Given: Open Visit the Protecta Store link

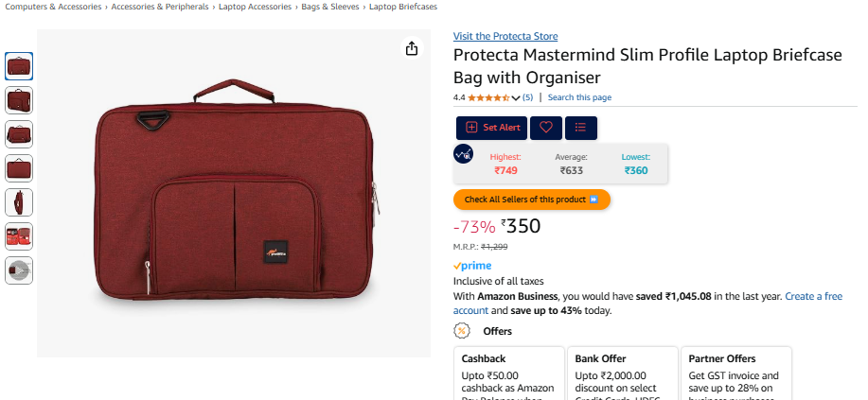Looking at the screenshot, I should click(505, 36).
